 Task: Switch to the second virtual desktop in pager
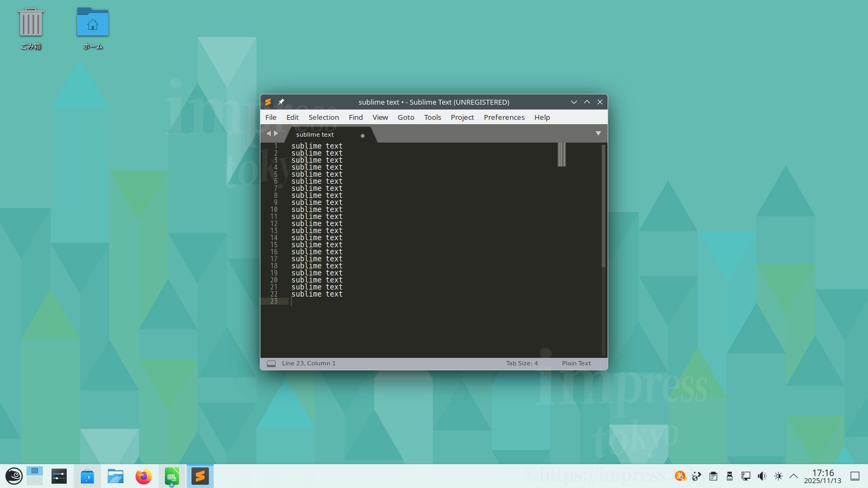coord(35,481)
